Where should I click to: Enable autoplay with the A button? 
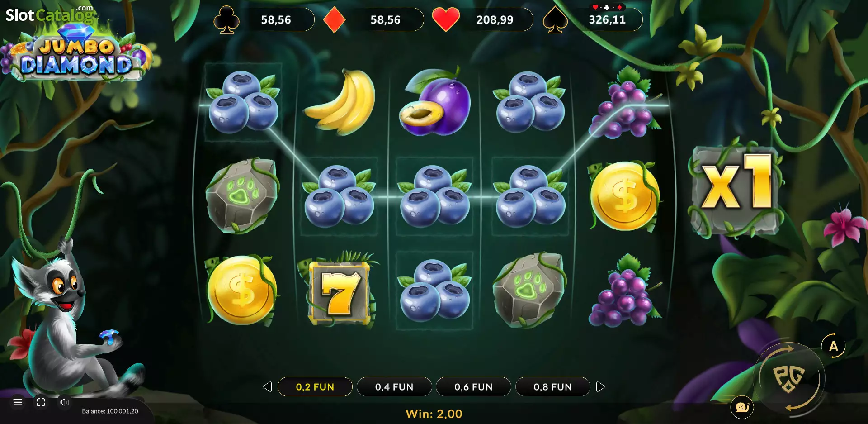point(834,346)
